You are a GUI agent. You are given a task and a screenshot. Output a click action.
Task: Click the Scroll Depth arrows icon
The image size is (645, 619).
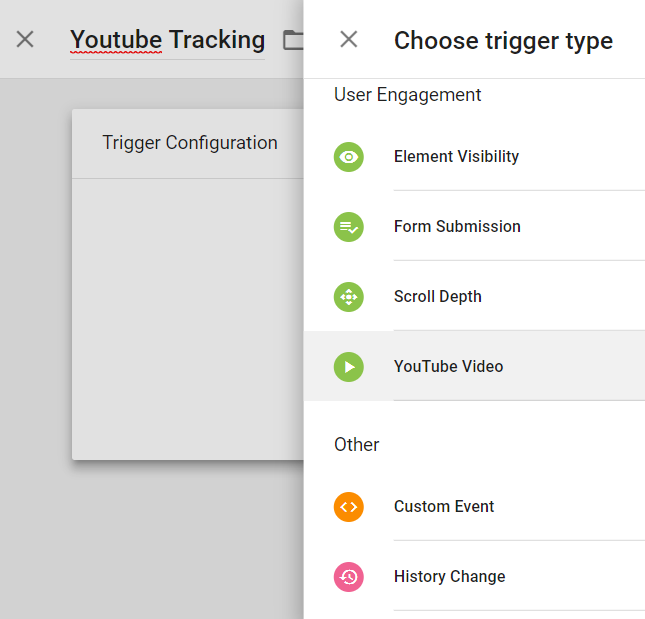click(x=348, y=297)
